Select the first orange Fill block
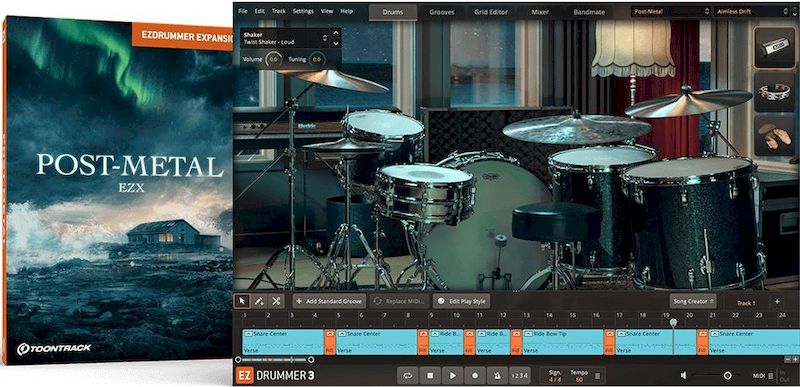 tap(330, 342)
